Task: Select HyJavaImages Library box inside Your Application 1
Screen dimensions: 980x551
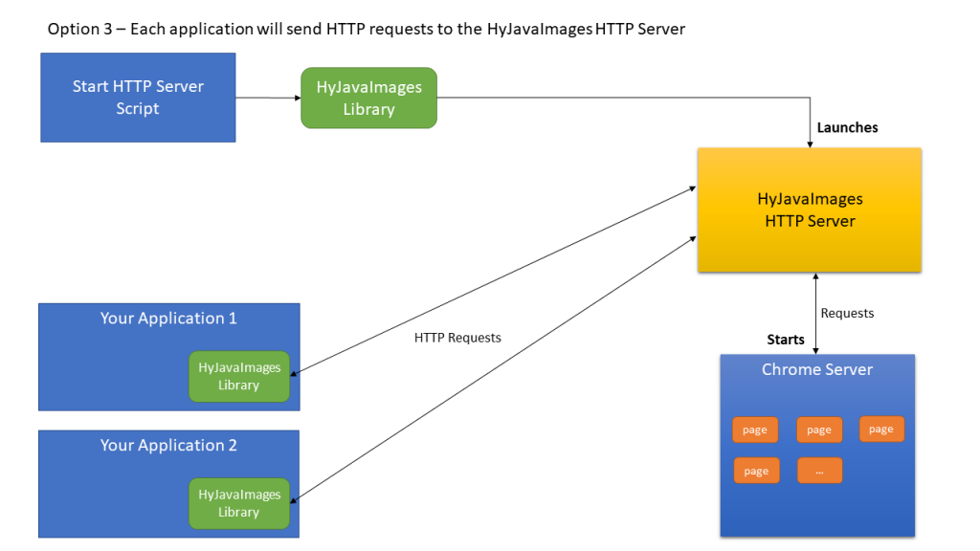Action: point(239,376)
